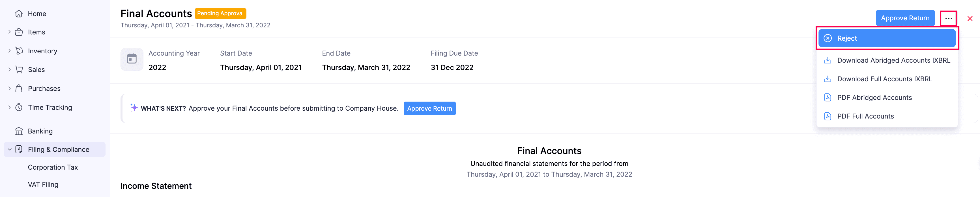Click the Home icon in sidebar

[18, 14]
